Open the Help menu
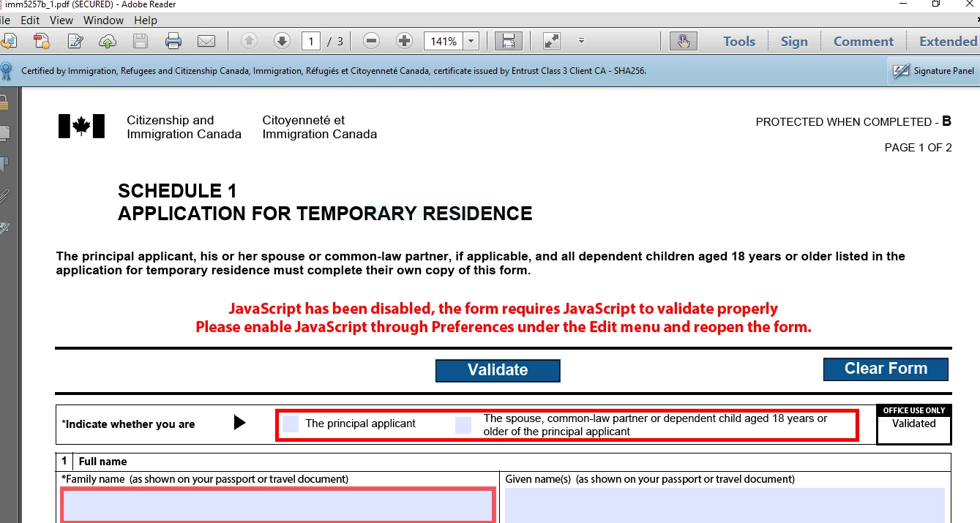 [x=146, y=20]
